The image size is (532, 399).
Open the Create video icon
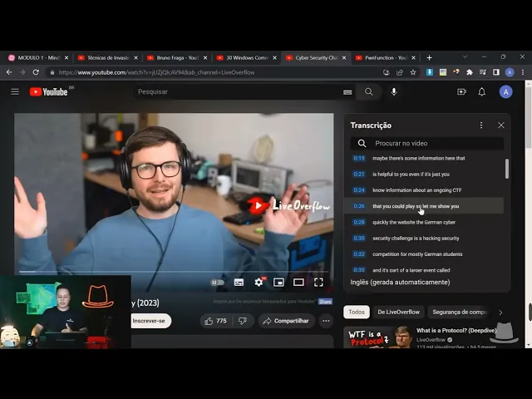[x=462, y=92]
